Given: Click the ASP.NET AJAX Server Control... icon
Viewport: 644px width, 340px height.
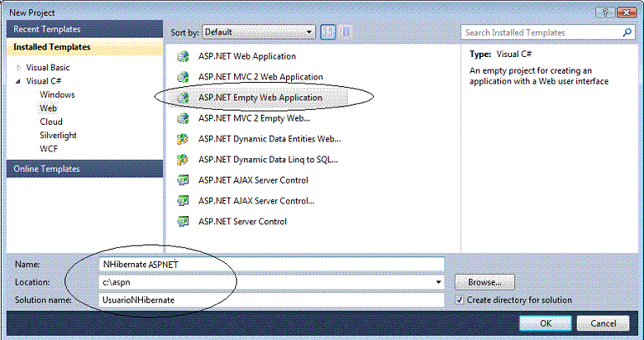Looking at the screenshot, I should [x=183, y=201].
